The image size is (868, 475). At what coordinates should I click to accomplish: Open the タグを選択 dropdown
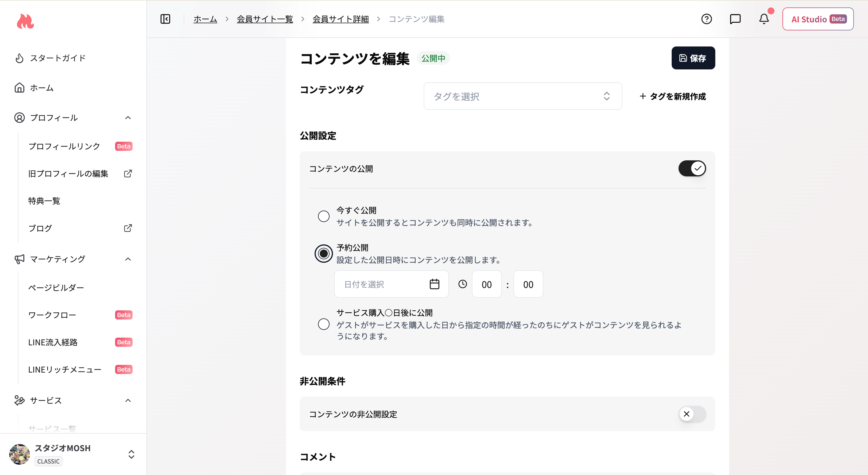tap(523, 96)
